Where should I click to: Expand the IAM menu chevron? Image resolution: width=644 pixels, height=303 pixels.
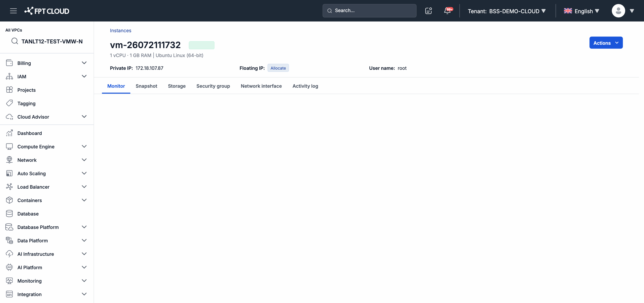pyautogui.click(x=84, y=76)
